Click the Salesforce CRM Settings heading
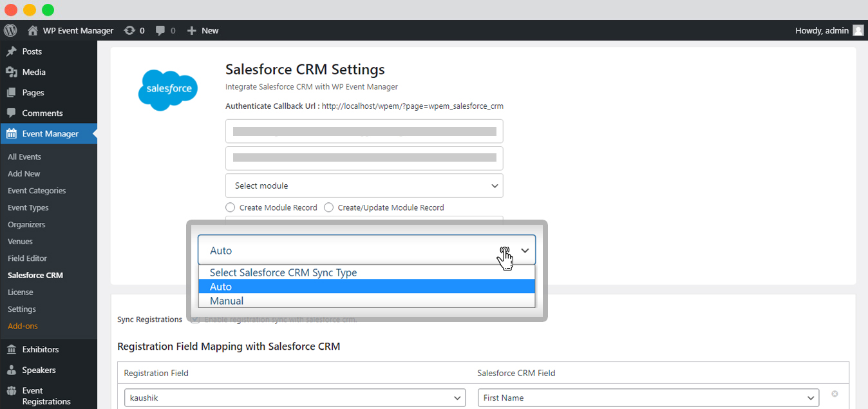The height and width of the screenshot is (409, 868). coord(305,70)
